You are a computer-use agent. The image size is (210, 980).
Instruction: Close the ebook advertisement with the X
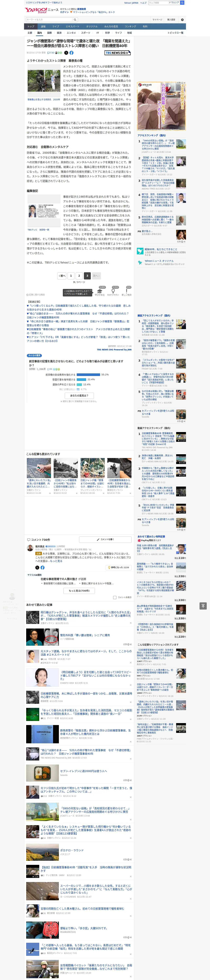(x=184, y=83)
